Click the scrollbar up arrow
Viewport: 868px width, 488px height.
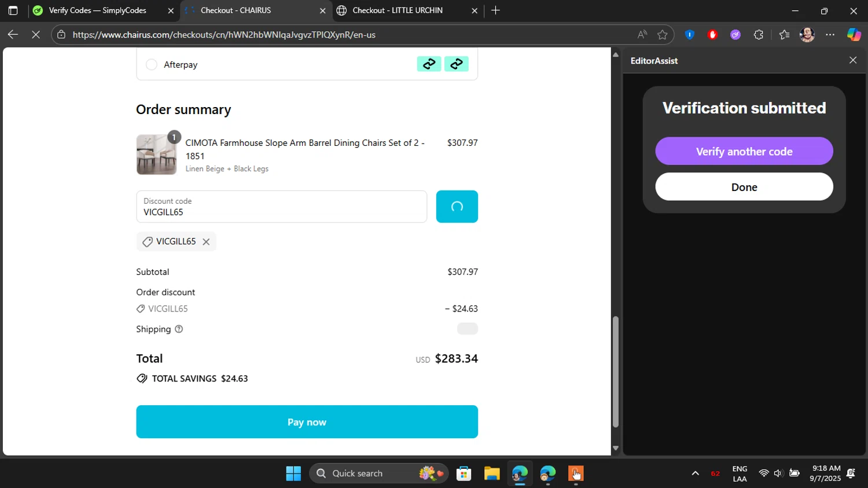click(616, 54)
